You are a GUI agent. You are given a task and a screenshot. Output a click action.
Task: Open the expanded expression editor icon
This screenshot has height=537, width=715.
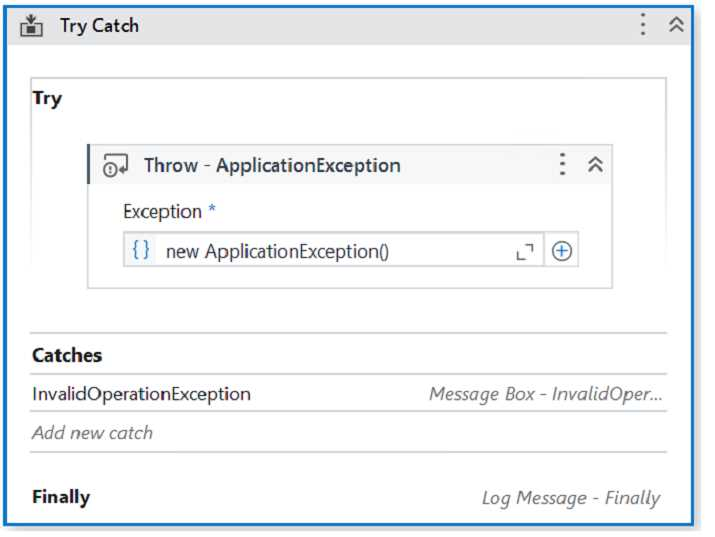(525, 252)
